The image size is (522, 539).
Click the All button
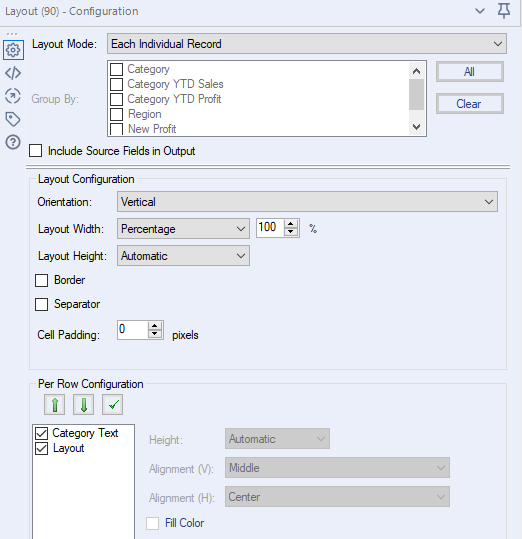470,72
